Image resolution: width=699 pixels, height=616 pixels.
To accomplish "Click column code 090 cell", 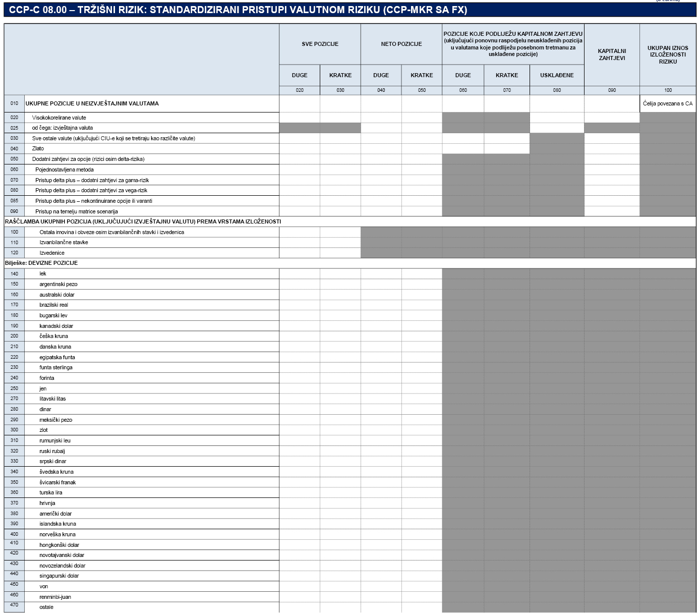I will click(x=612, y=90).
